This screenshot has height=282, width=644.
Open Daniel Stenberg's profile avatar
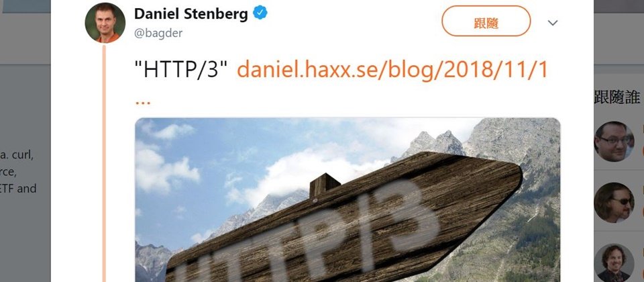click(x=105, y=23)
